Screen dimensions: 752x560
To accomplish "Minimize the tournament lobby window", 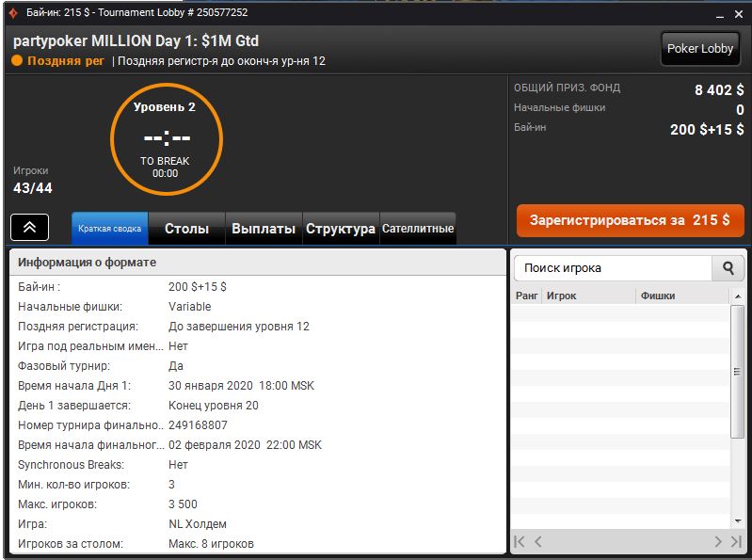I will pyautogui.click(x=720, y=15).
